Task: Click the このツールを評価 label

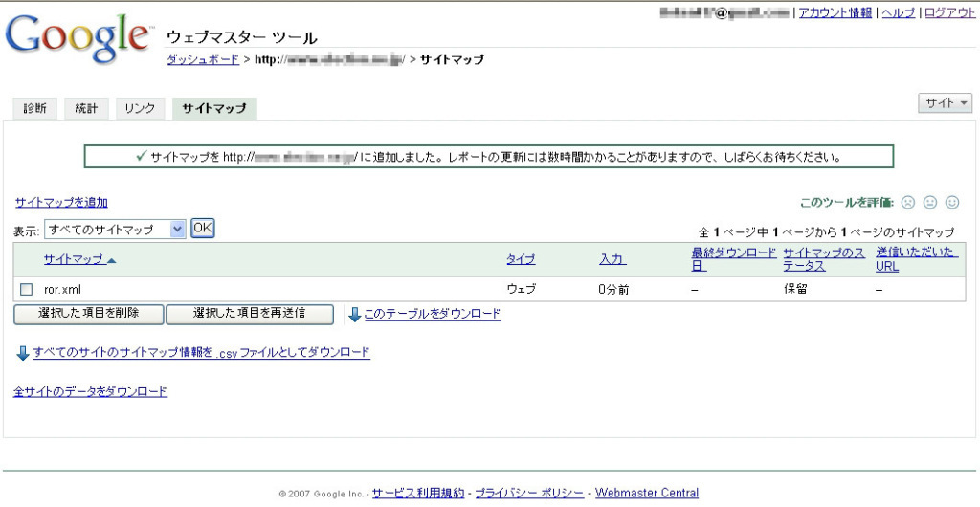Action: 847,202
